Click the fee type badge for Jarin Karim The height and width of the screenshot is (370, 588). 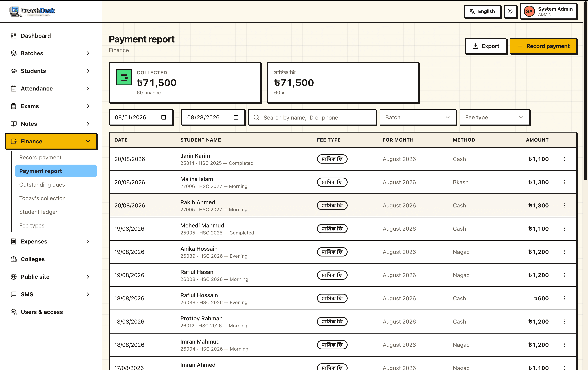[332, 159]
